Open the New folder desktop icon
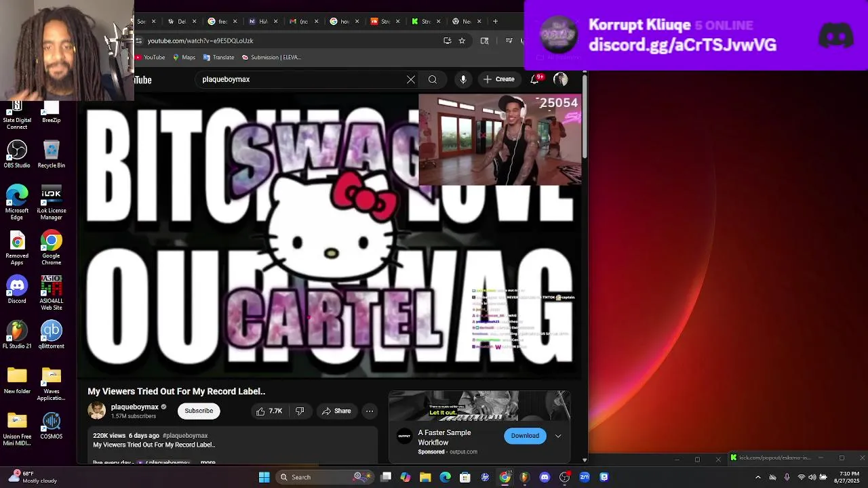Screen dimensions: 868x488 pos(17,380)
